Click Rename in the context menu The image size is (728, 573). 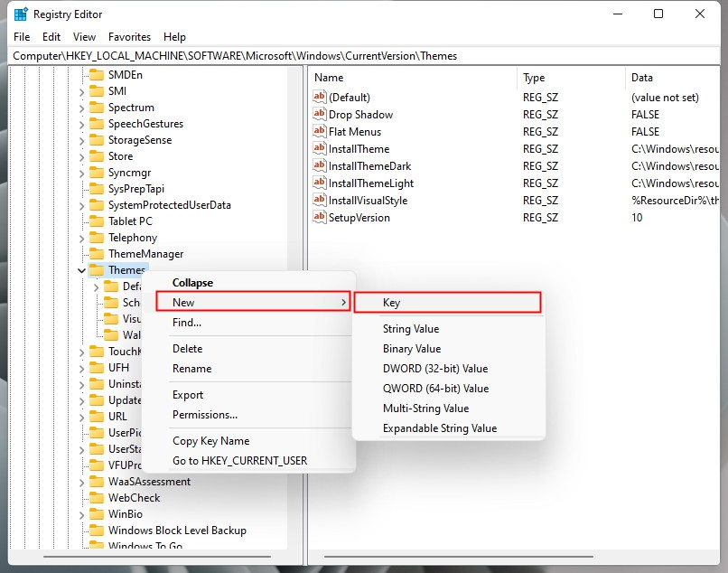(249, 369)
